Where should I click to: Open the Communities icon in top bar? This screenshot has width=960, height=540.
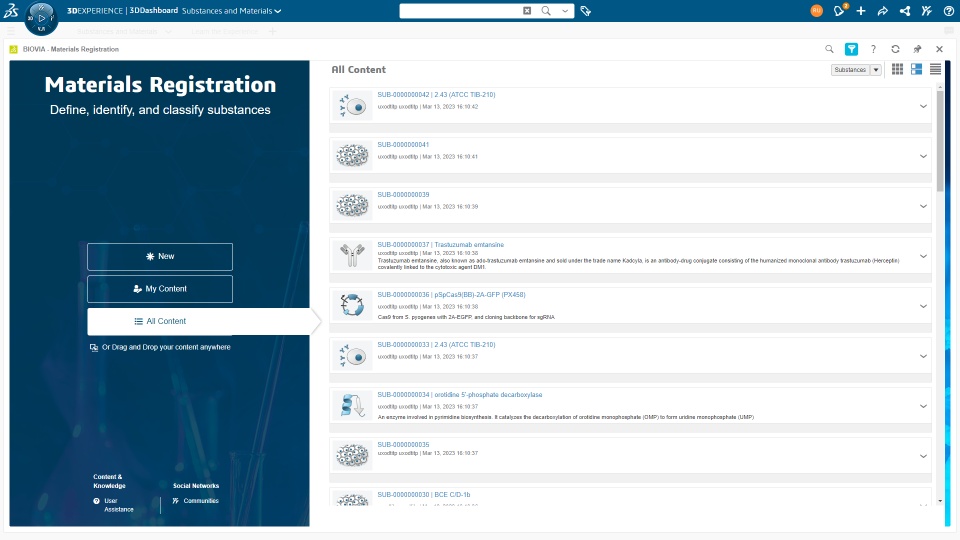point(926,11)
